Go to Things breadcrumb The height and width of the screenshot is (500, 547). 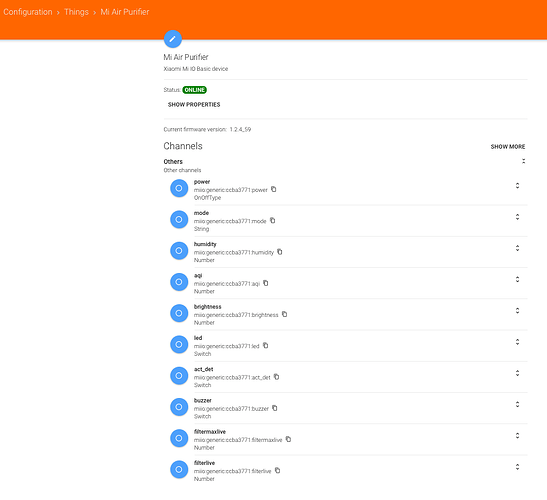[x=76, y=12]
